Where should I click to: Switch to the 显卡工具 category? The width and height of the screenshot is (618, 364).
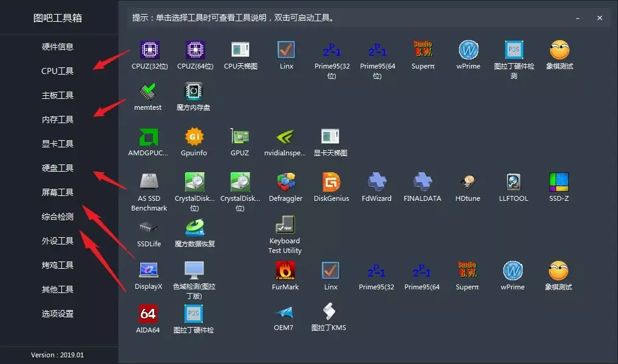coord(59,144)
